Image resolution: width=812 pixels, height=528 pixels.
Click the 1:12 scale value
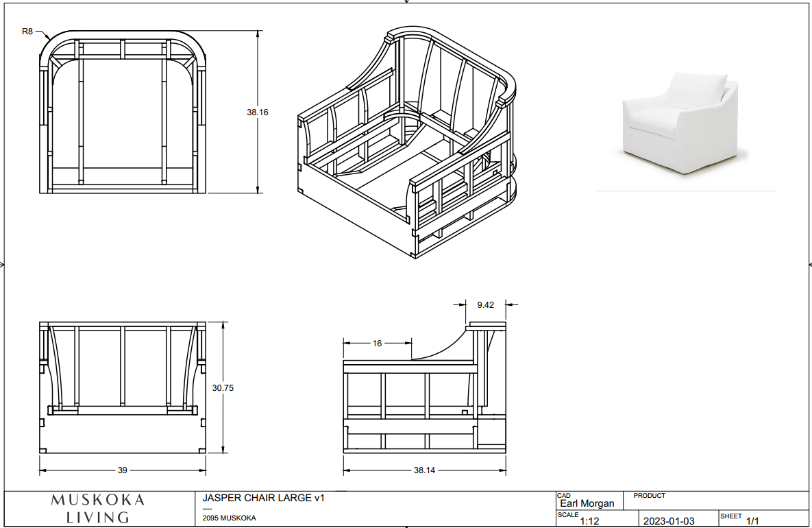589,520
